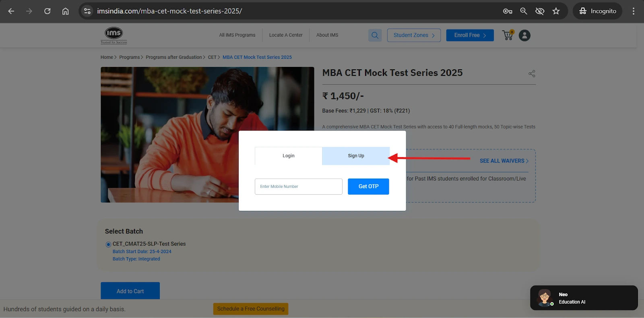Expand the Student Zones button
The width and height of the screenshot is (644, 318).
point(414,35)
